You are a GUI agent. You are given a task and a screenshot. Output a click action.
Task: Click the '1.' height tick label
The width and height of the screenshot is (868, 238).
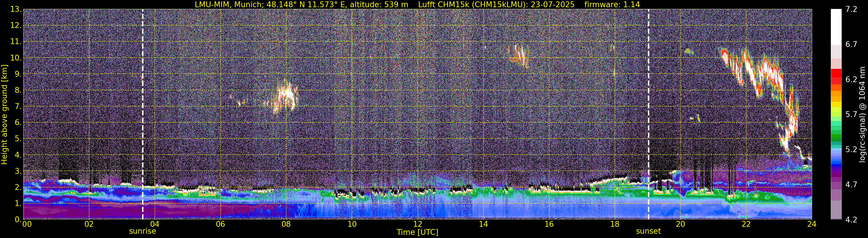pyautogui.click(x=18, y=204)
